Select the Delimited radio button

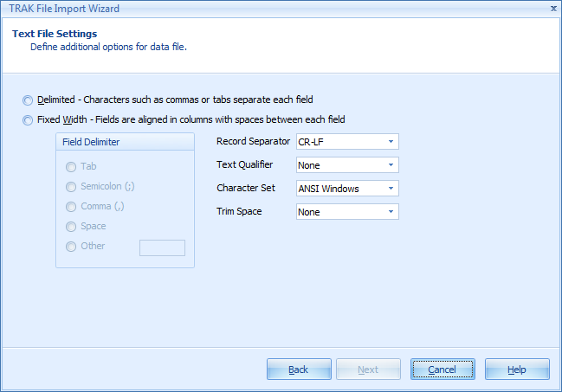[x=30, y=100]
